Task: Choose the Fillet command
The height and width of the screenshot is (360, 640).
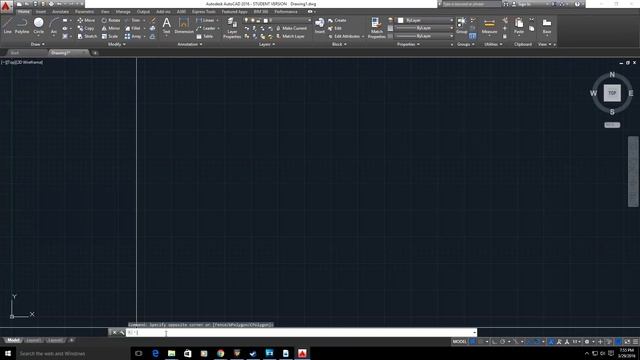Action: point(133,28)
